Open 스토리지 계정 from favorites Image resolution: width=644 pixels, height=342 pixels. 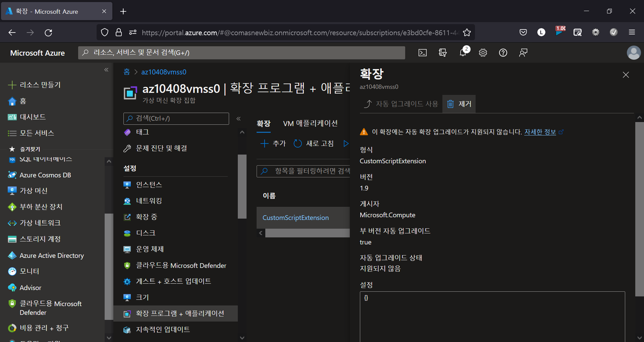click(x=34, y=239)
